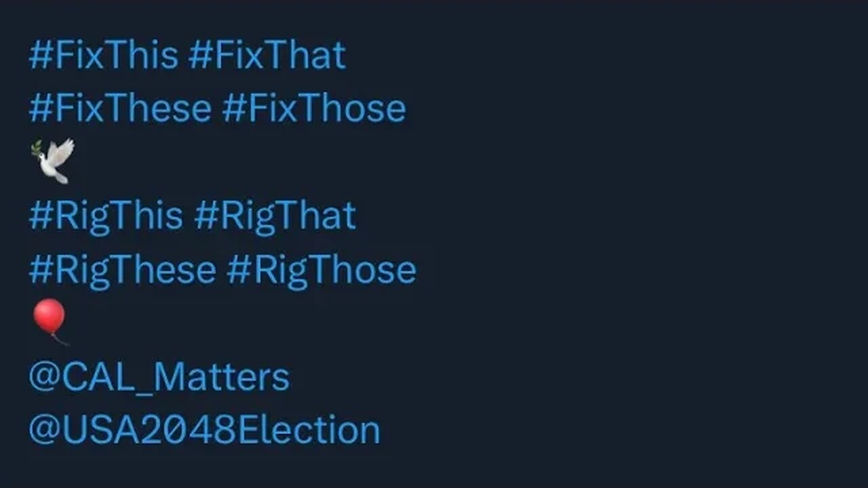868x488 pixels.
Task: Follow the #RigThese hashtag link
Action: pos(122,269)
